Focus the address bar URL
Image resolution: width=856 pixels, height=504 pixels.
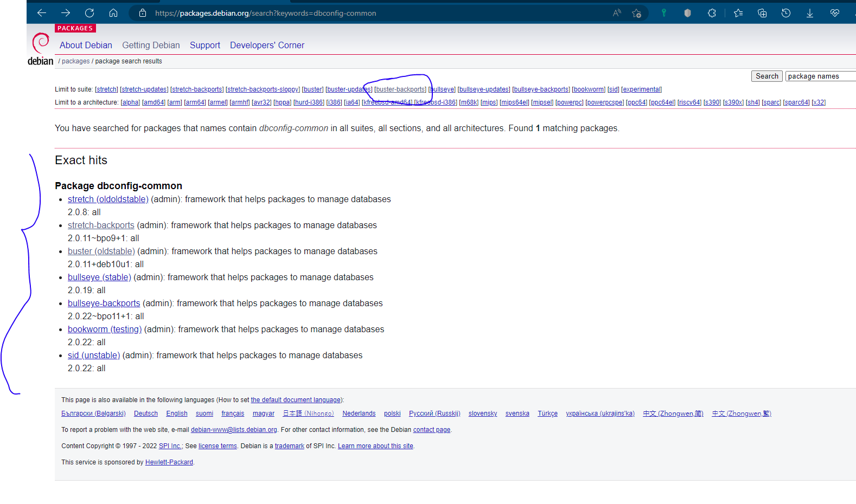tap(265, 13)
